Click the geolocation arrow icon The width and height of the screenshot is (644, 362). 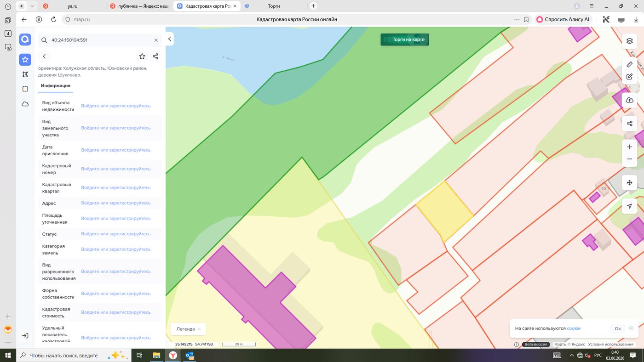click(x=629, y=206)
